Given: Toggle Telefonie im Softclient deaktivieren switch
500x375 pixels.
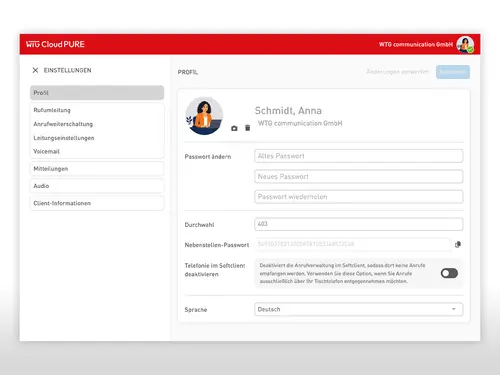Looking at the screenshot, I should [449, 273].
